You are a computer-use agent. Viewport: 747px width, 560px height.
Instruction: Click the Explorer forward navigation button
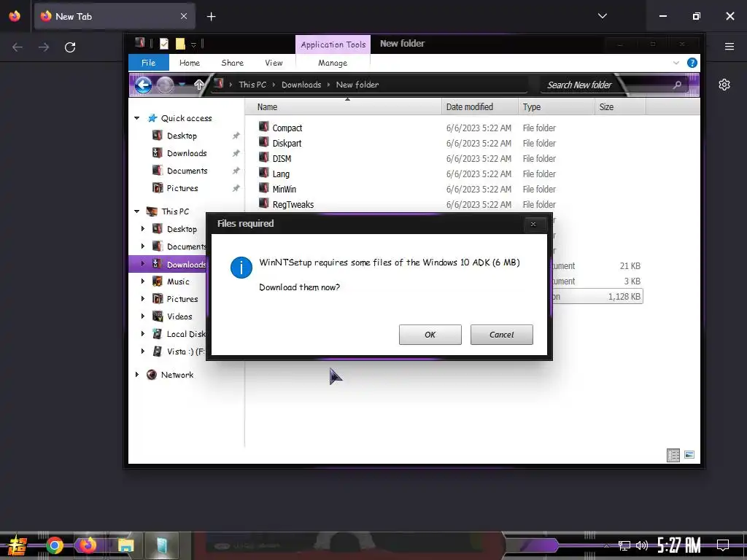click(x=165, y=85)
